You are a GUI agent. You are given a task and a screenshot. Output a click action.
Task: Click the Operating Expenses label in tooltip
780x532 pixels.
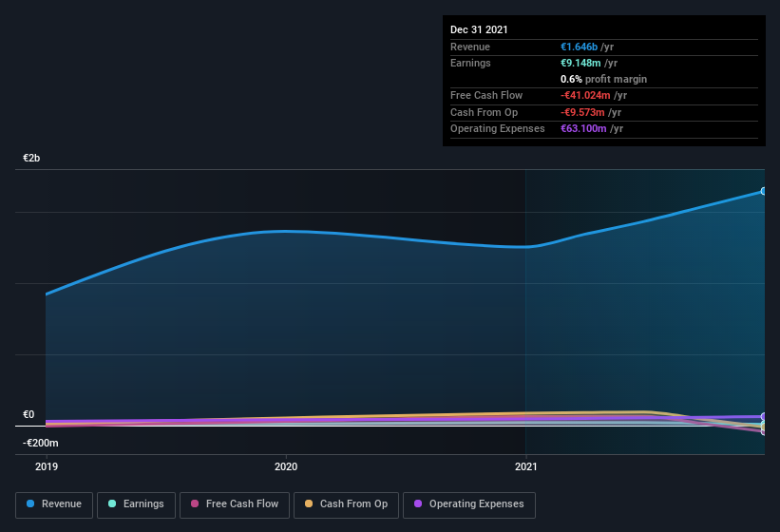(498, 129)
